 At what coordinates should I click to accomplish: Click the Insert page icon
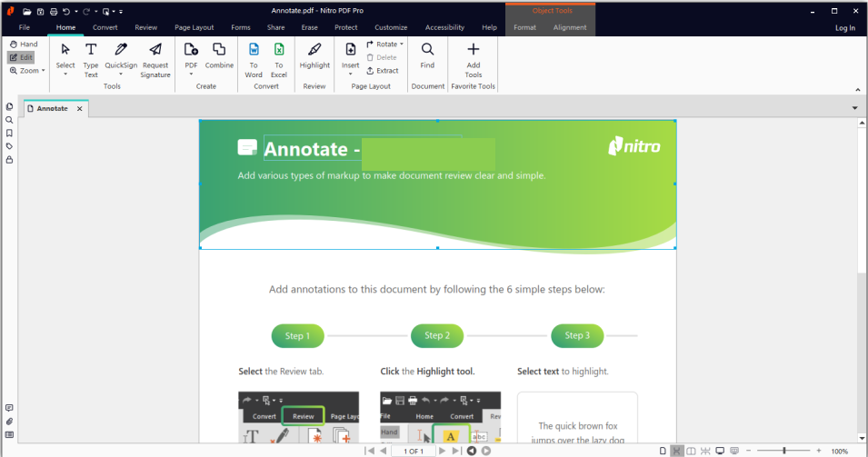pos(351,49)
